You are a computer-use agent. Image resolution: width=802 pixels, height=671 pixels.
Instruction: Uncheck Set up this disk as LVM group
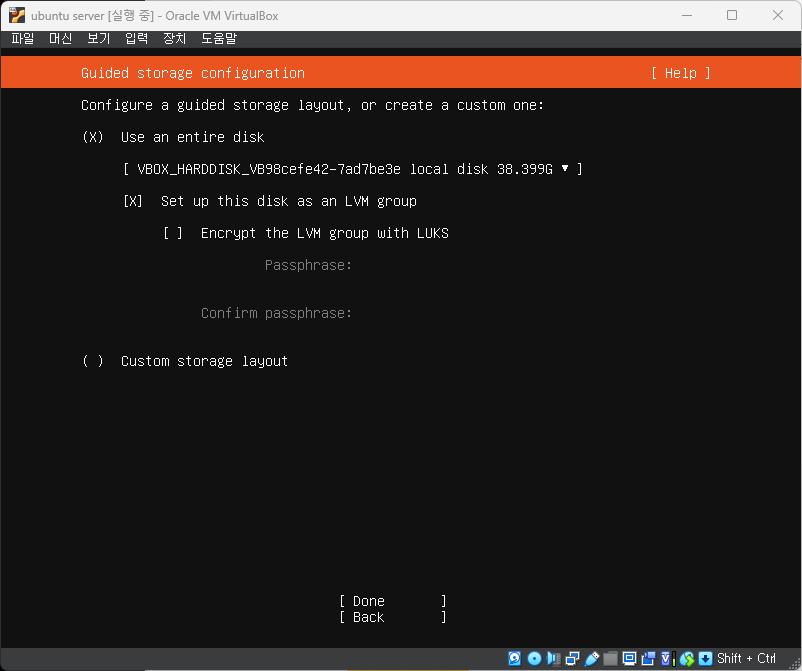(x=270, y=201)
